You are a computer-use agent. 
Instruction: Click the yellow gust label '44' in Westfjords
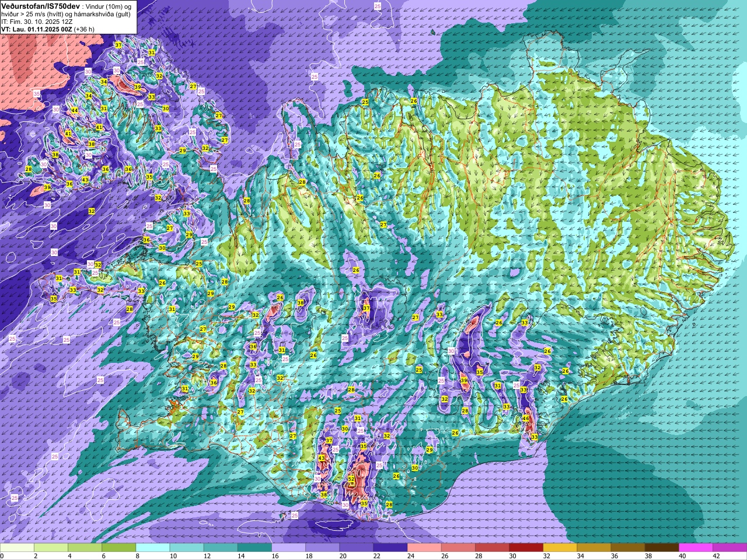click(75, 110)
